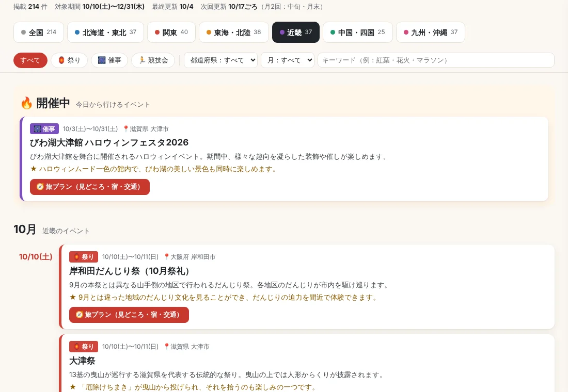Open the 関東 region tab
This screenshot has width=568, height=392.
coord(171,32)
